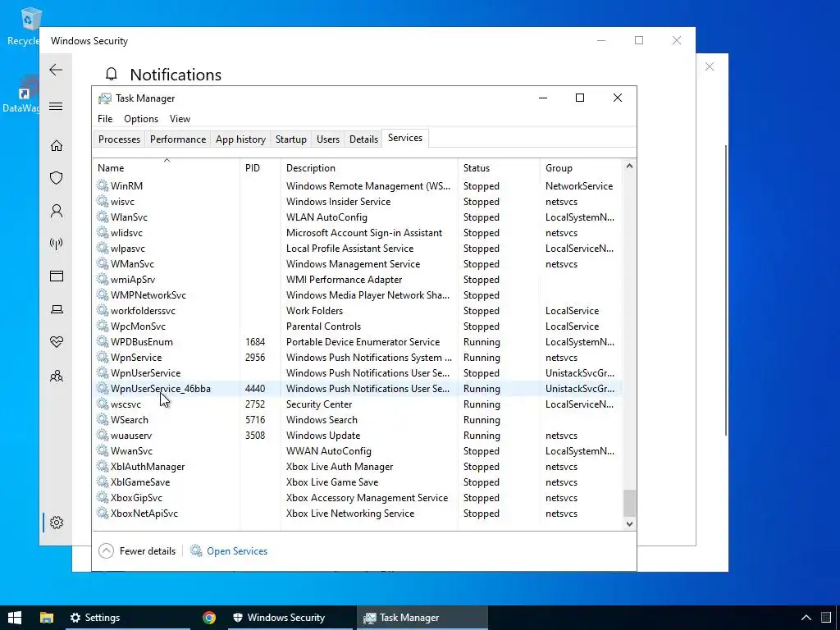Select the wlidsvc service row

pos(358,232)
